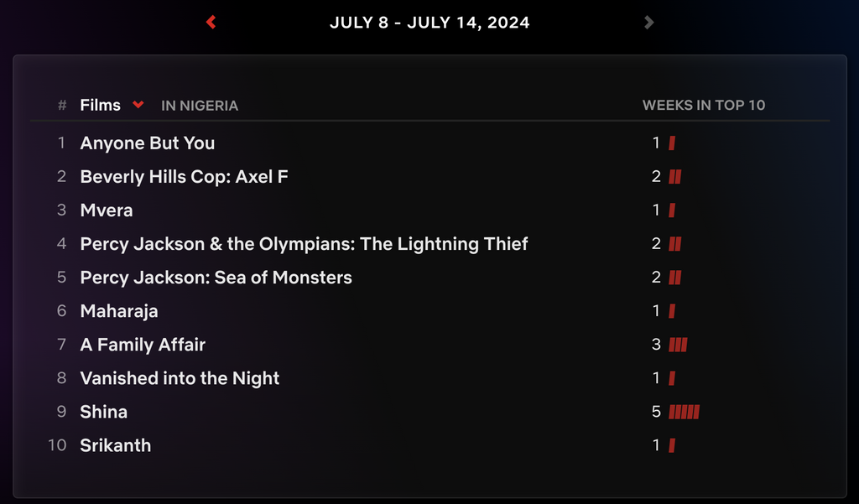The height and width of the screenshot is (504, 859).
Task: Click the right arrow to view next week
Action: click(648, 22)
